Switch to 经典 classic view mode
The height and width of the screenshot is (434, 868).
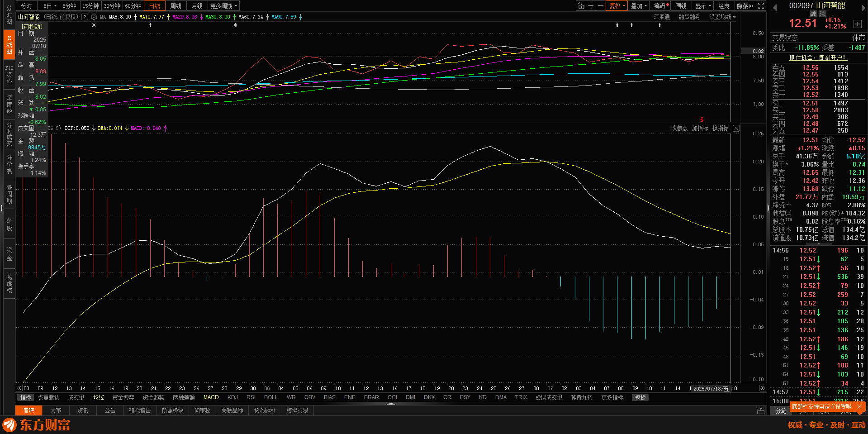pyautogui.click(x=724, y=6)
